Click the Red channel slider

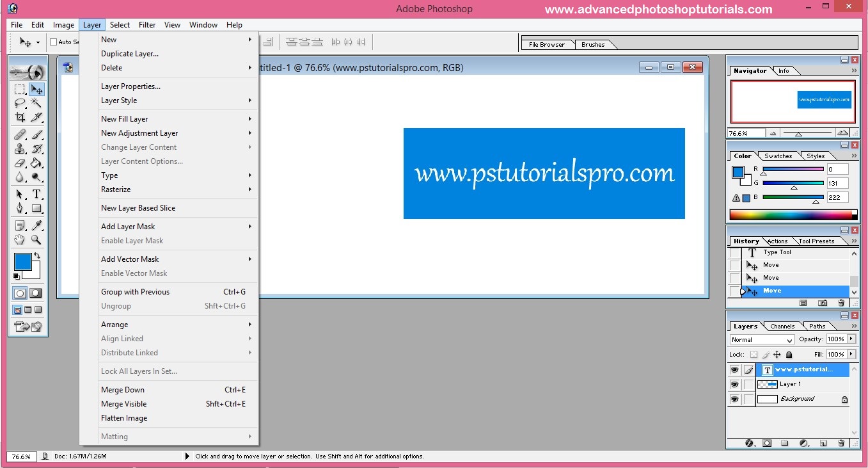pyautogui.click(x=793, y=170)
